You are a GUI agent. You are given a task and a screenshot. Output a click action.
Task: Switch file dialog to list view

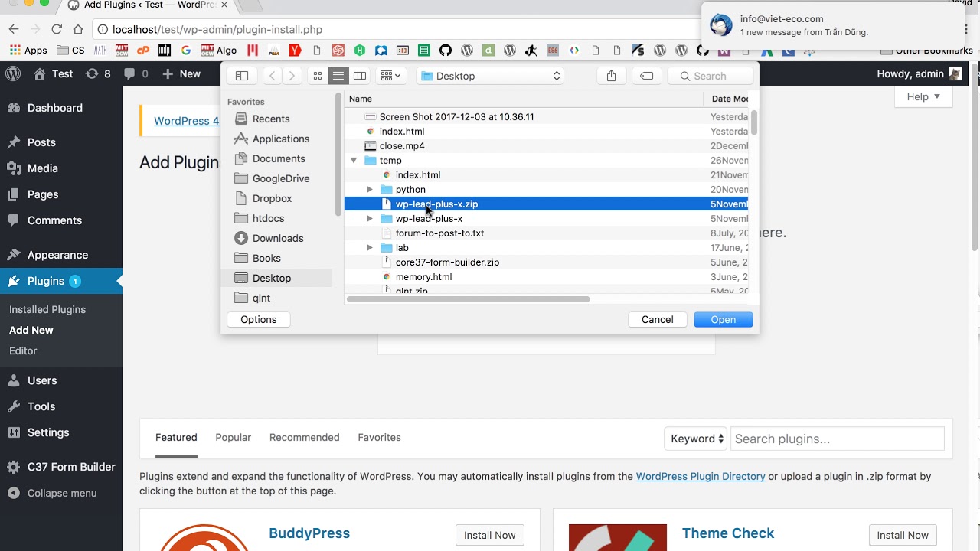click(x=338, y=76)
